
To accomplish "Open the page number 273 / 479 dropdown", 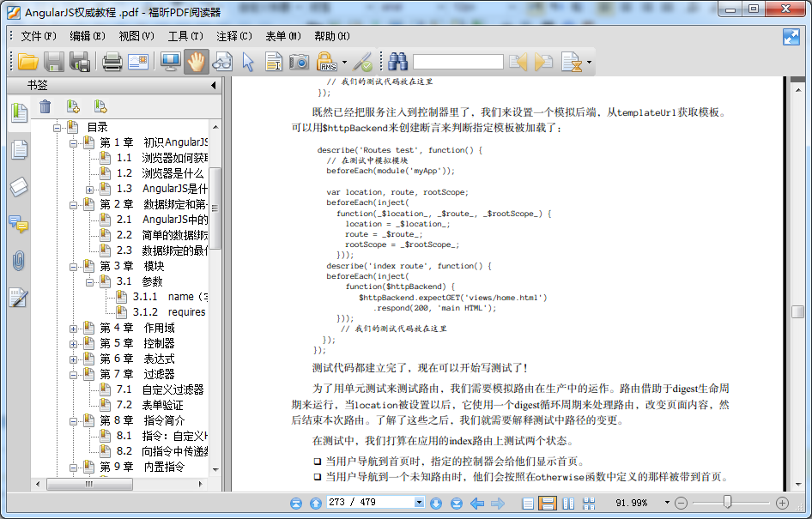I will [x=420, y=502].
